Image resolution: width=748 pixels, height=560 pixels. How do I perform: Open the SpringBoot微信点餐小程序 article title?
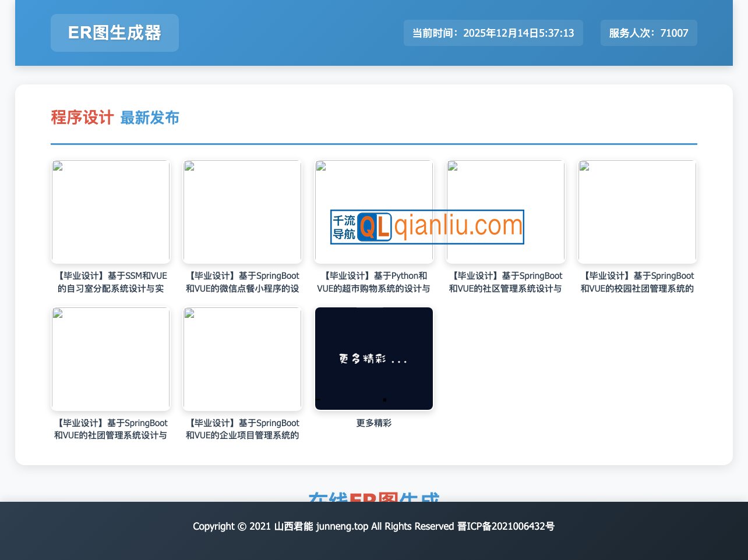[242, 282]
